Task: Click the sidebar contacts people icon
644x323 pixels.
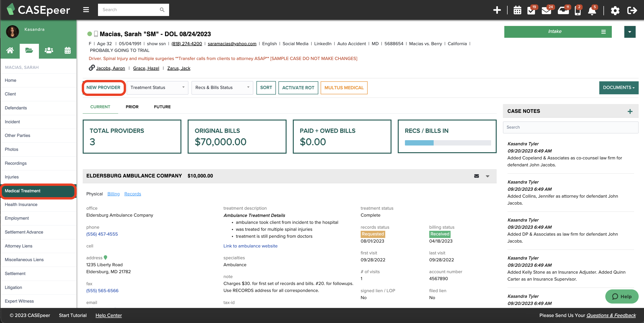Action: pos(49,51)
